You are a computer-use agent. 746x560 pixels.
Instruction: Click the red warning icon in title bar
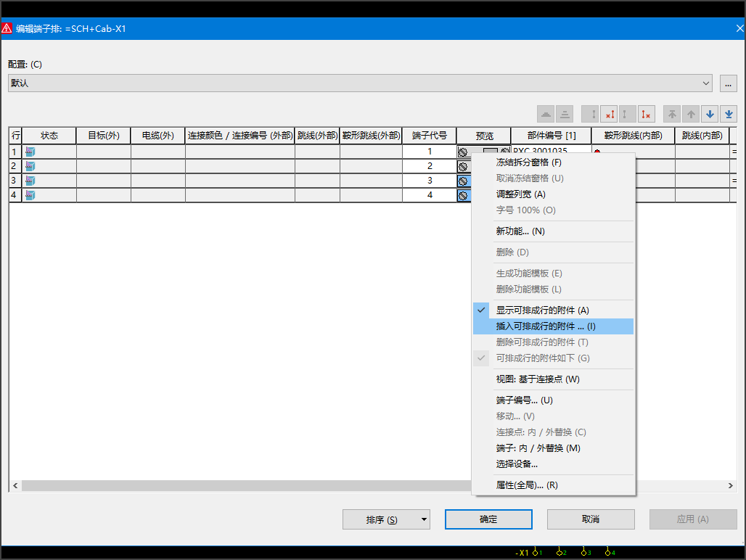click(7, 28)
